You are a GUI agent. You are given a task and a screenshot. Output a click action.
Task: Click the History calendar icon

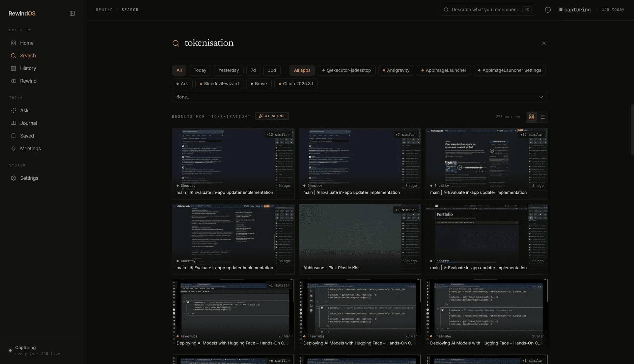pyautogui.click(x=13, y=68)
